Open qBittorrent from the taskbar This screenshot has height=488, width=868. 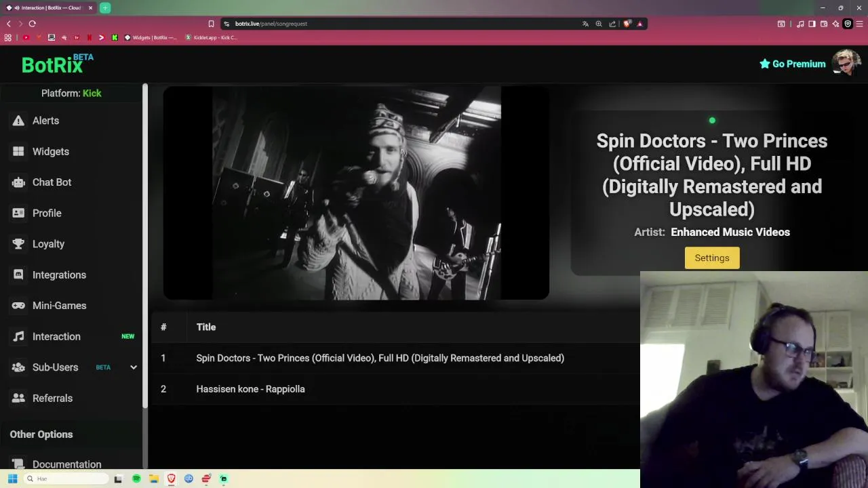pos(189,479)
